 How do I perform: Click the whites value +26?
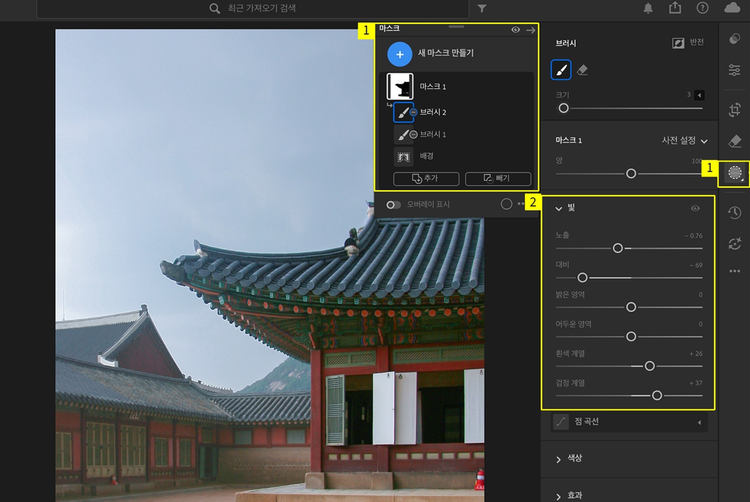(696, 354)
